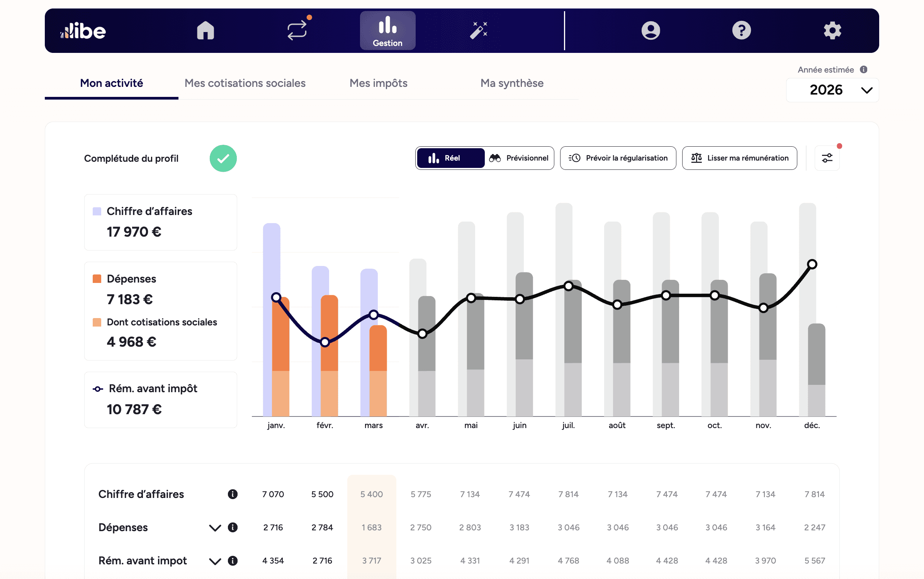Click Prévoir la régularisation button

pos(618,158)
